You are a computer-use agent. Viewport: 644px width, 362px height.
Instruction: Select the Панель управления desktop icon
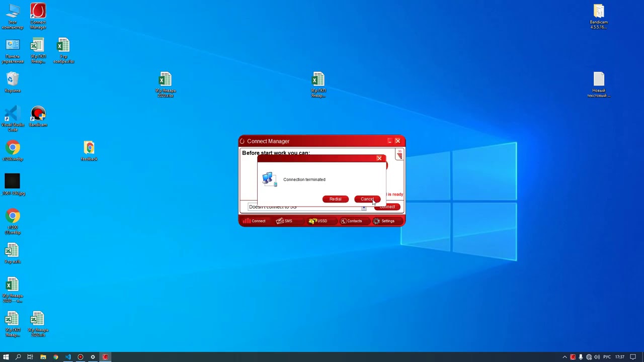[x=13, y=51]
